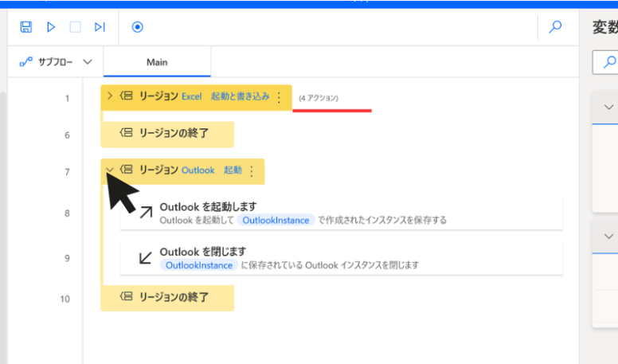Click line number 10
Screen dimensions: 618x364
pyautogui.click(x=65, y=299)
